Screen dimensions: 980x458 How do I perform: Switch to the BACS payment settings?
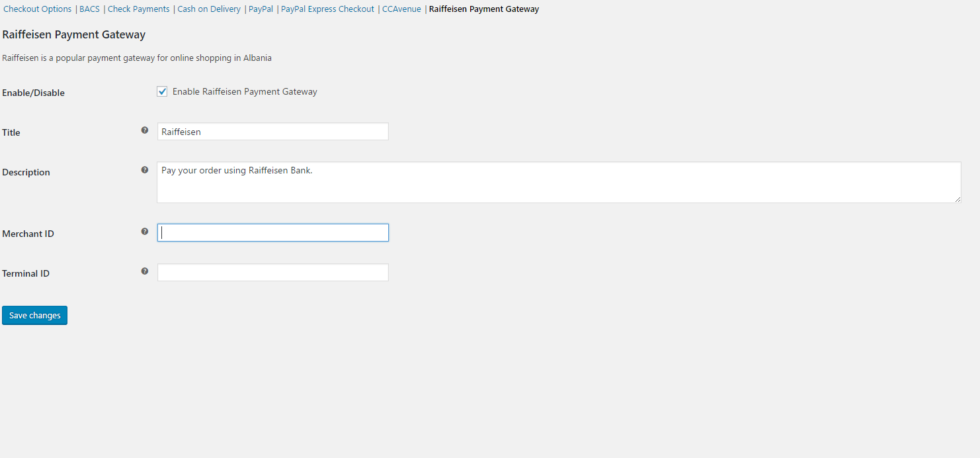click(x=89, y=9)
